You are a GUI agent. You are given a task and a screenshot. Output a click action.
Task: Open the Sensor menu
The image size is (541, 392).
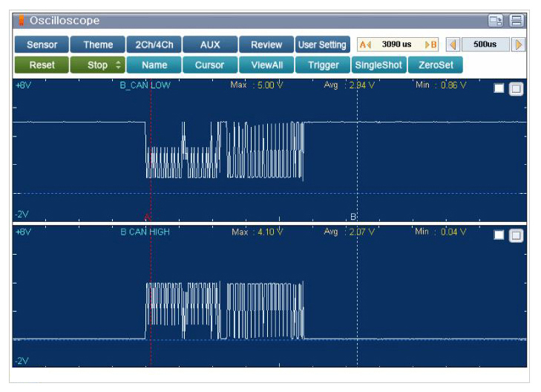[x=42, y=45]
